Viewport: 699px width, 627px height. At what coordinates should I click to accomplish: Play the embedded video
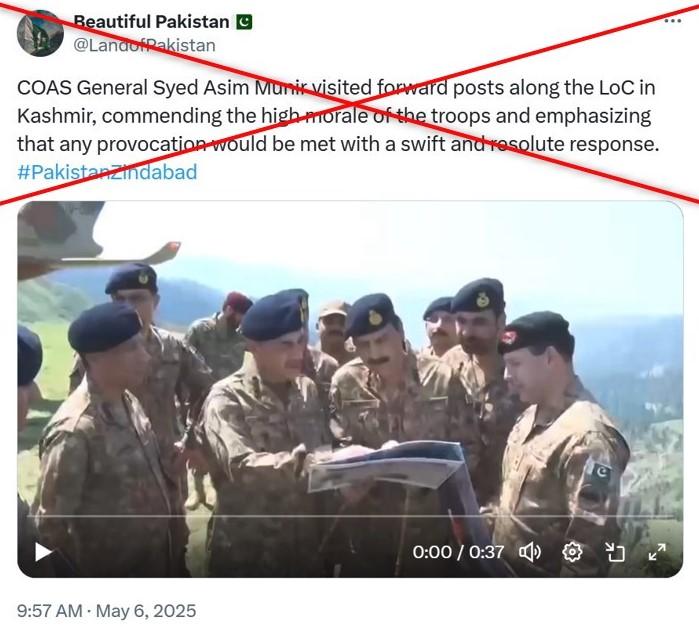click(x=43, y=552)
